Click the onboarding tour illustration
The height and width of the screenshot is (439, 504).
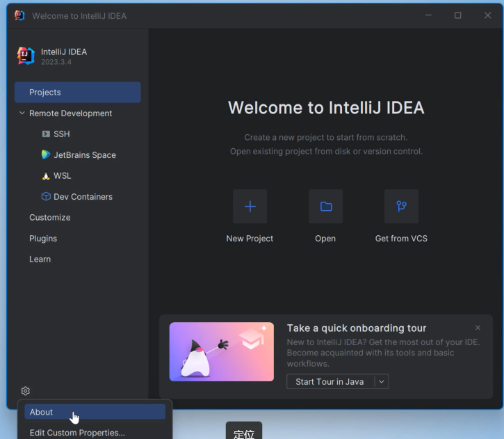click(222, 352)
